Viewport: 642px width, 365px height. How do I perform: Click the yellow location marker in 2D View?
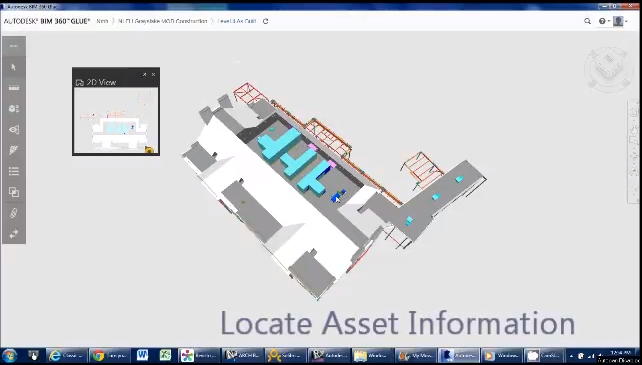coord(149,150)
